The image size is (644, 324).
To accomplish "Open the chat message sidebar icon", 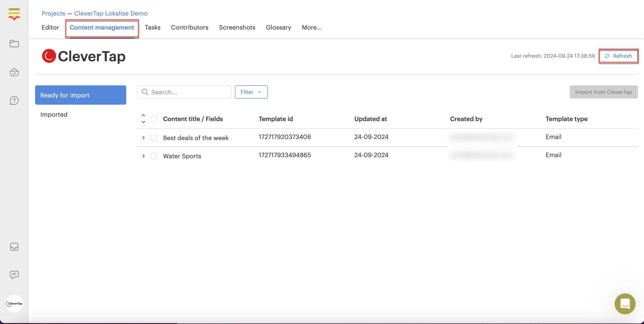I will pyautogui.click(x=14, y=275).
